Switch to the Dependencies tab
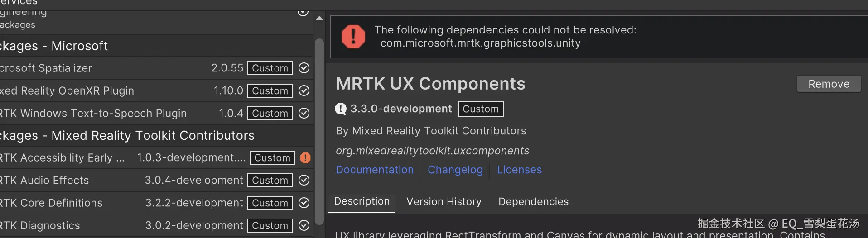The width and height of the screenshot is (868, 238). pyautogui.click(x=533, y=202)
